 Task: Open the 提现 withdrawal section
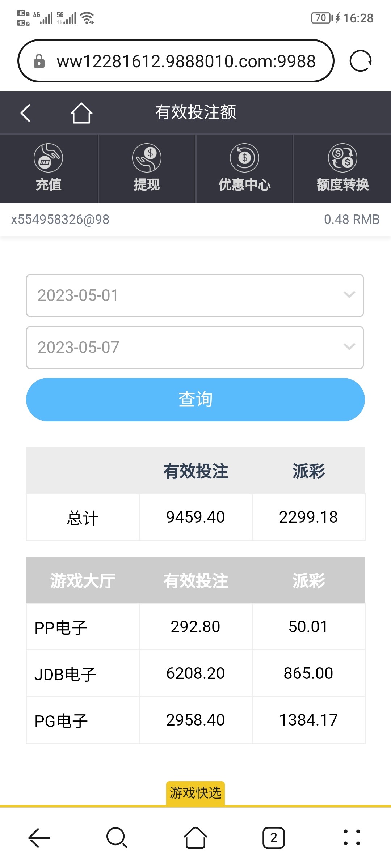pyautogui.click(x=147, y=168)
